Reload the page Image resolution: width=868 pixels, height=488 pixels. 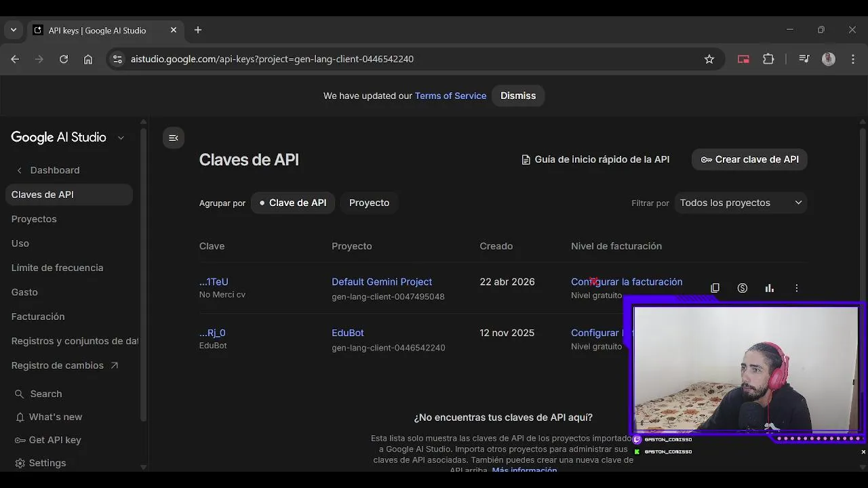pos(64,59)
